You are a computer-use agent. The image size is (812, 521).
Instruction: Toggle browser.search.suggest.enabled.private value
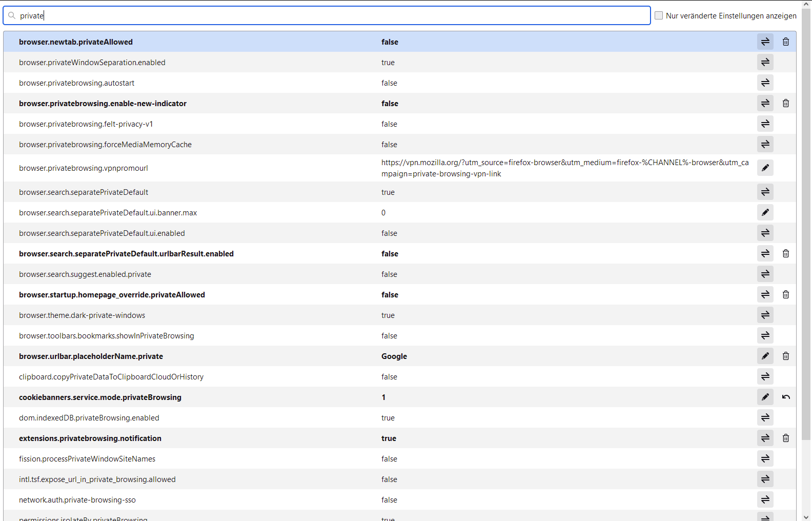point(765,274)
